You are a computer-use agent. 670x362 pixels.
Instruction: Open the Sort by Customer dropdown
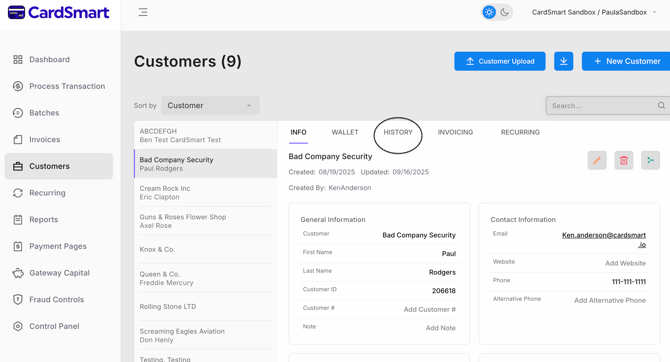pyautogui.click(x=210, y=106)
